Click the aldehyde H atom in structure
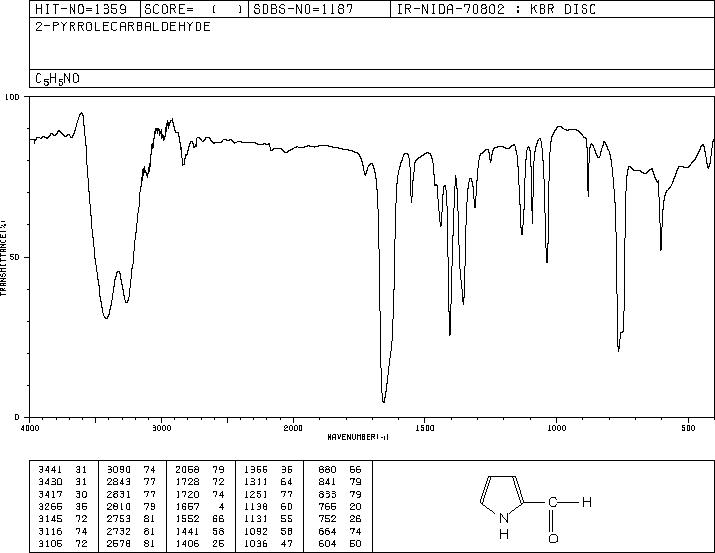 click(587, 502)
